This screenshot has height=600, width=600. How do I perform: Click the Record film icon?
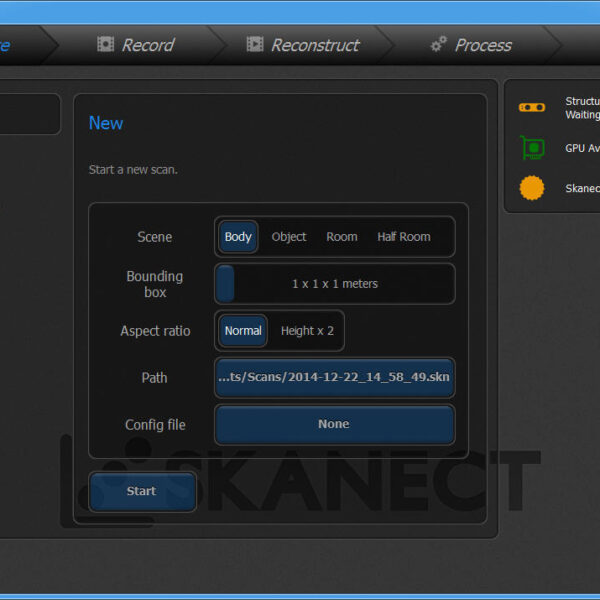(x=105, y=44)
